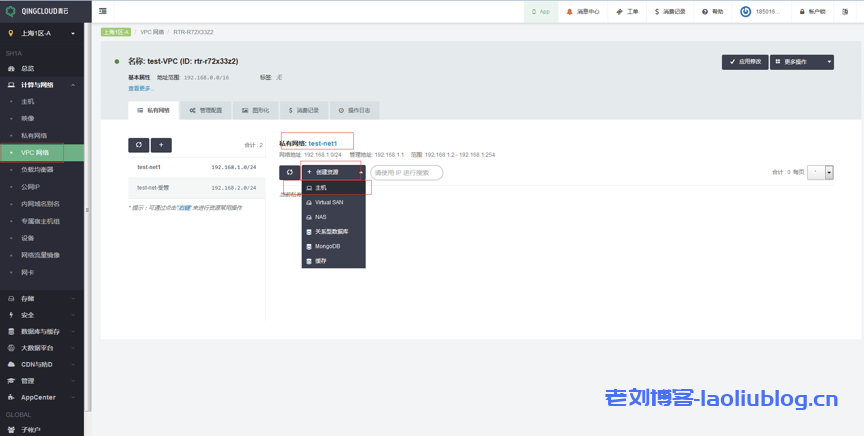864x436 pixels.
Task: Click the hamburger menu icon in top bar
Action: coord(103,11)
